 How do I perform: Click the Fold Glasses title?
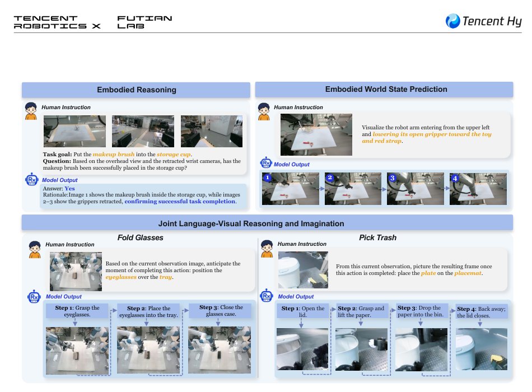pyautogui.click(x=140, y=237)
